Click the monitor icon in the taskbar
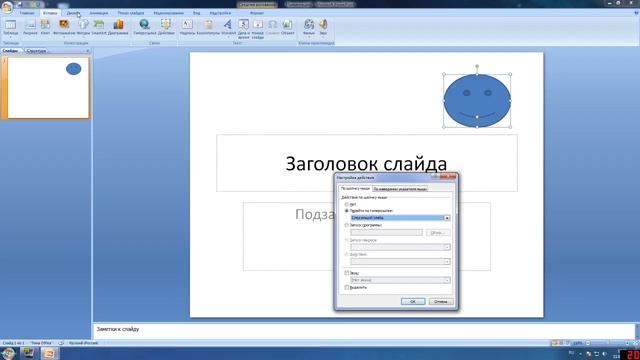This screenshot has width=640, height=360. [x=29, y=353]
